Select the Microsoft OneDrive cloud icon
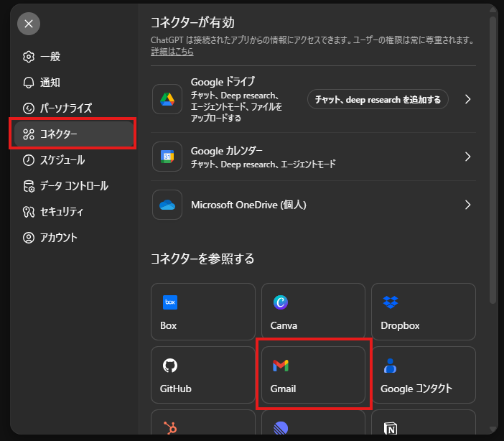The height and width of the screenshot is (441, 504). coord(167,205)
